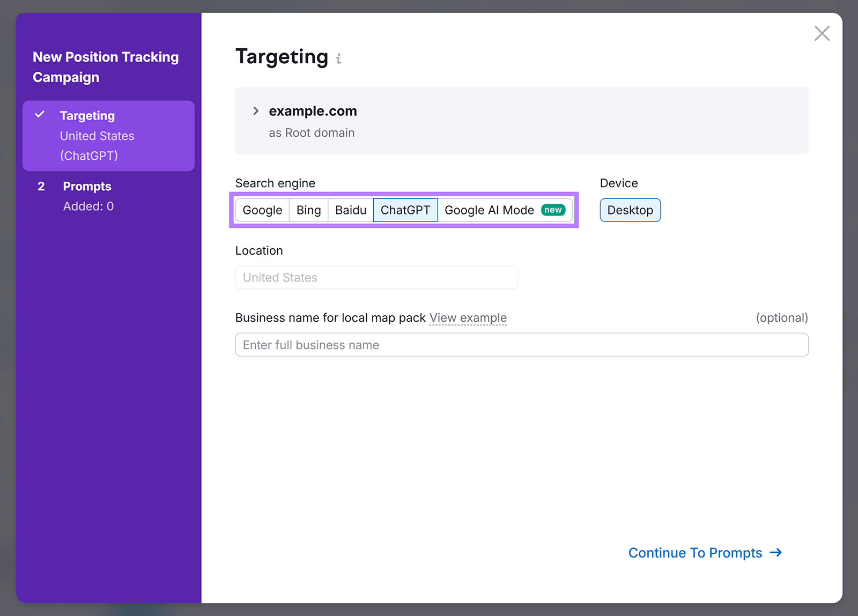This screenshot has height=616, width=858.
Task: Switch to the Prompts step
Action: pyautogui.click(x=87, y=186)
